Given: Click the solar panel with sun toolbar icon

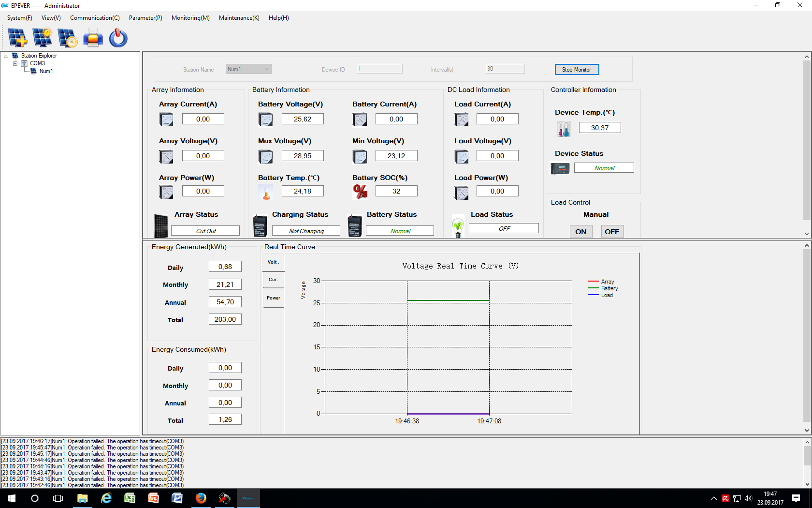Looking at the screenshot, I should pyautogui.click(x=43, y=38).
